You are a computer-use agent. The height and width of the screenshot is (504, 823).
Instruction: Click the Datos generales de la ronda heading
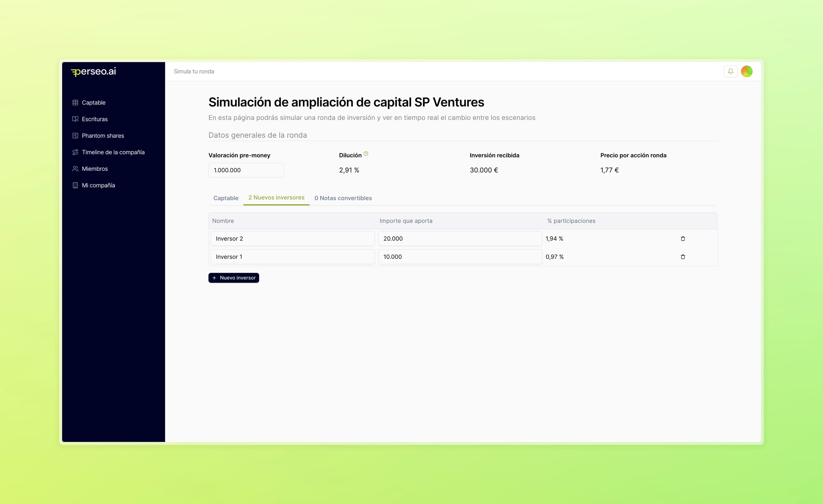point(258,135)
